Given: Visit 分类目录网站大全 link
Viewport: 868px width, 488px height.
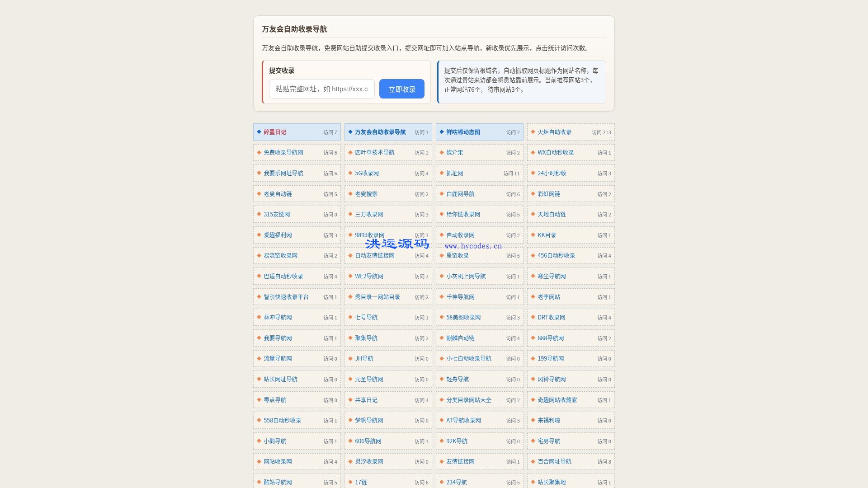Looking at the screenshot, I should pos(469,400).
